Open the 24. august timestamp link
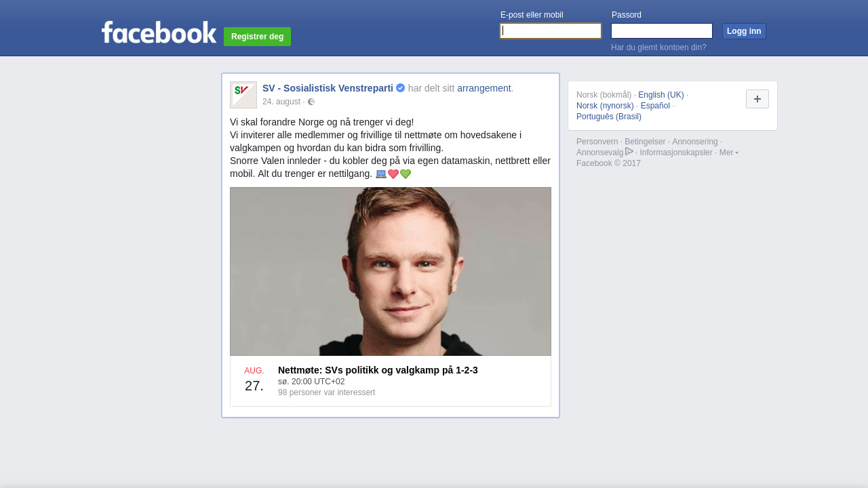Screen dimensions: 868x488 pyautogui.click(x=281, y=102)
